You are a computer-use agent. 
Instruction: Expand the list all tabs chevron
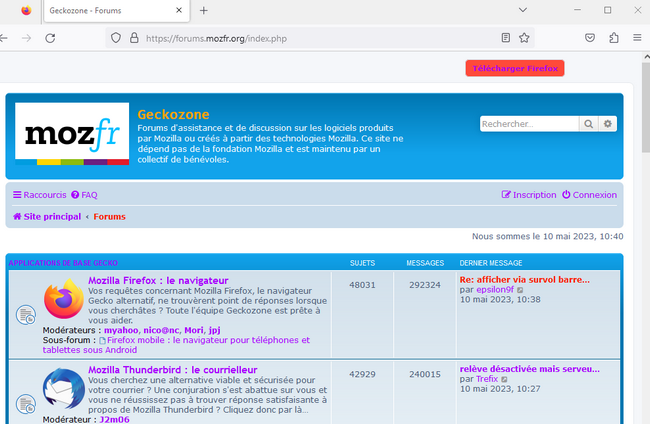tap(523, 10)
